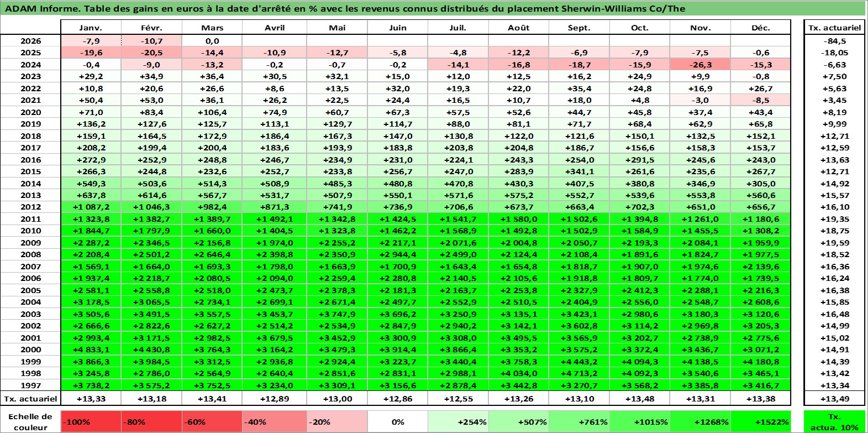
Task: Click the +106,4 cell for March 2020
Action: pos(212,112)
